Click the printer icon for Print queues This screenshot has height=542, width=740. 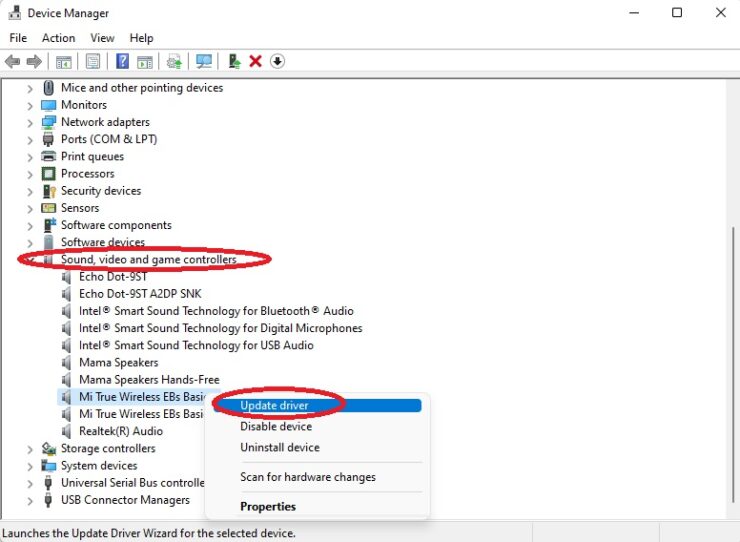[x=49, y=156]
